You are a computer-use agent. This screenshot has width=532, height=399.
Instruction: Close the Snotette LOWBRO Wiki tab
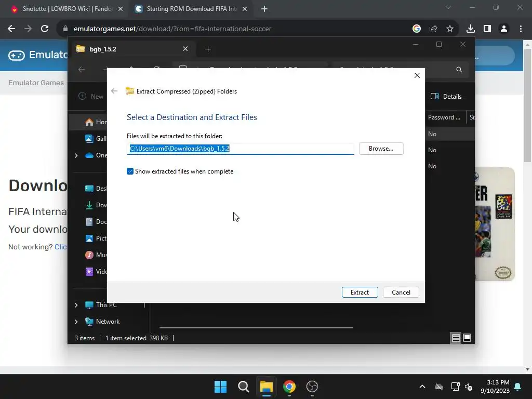point(121,9)
